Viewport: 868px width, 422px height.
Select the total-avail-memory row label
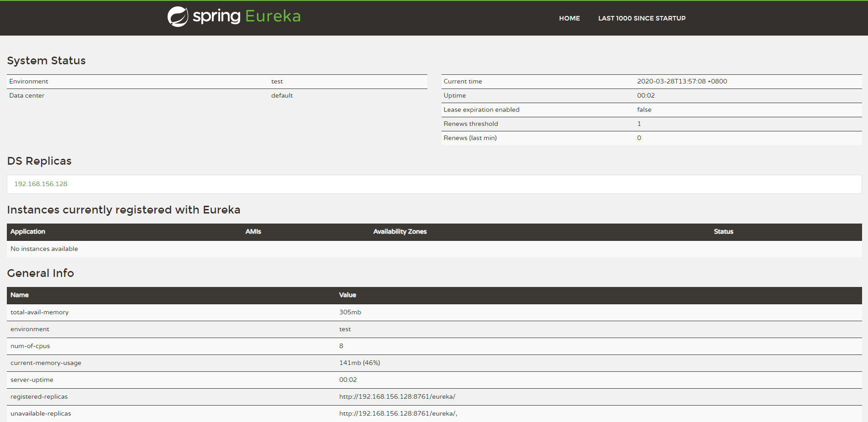tap(40, 313)
